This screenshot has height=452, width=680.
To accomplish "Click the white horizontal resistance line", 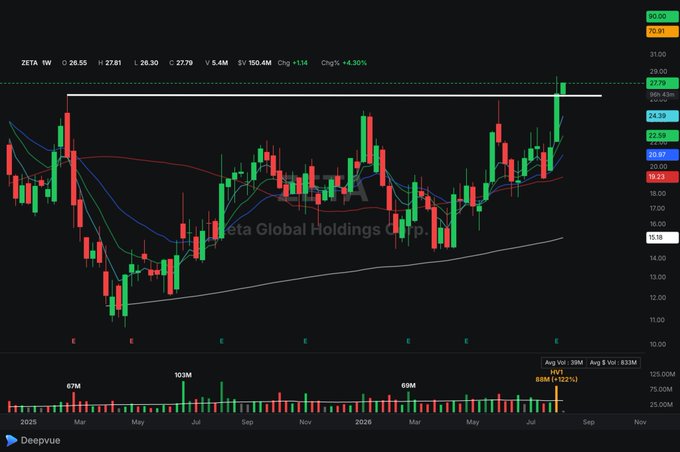I will click(x=334, y=95).
